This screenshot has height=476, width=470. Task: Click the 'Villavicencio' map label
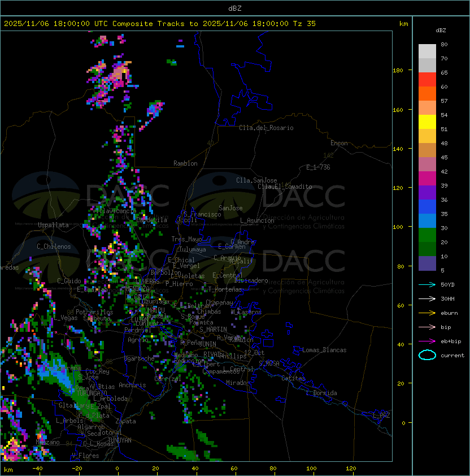click(115, 211)
